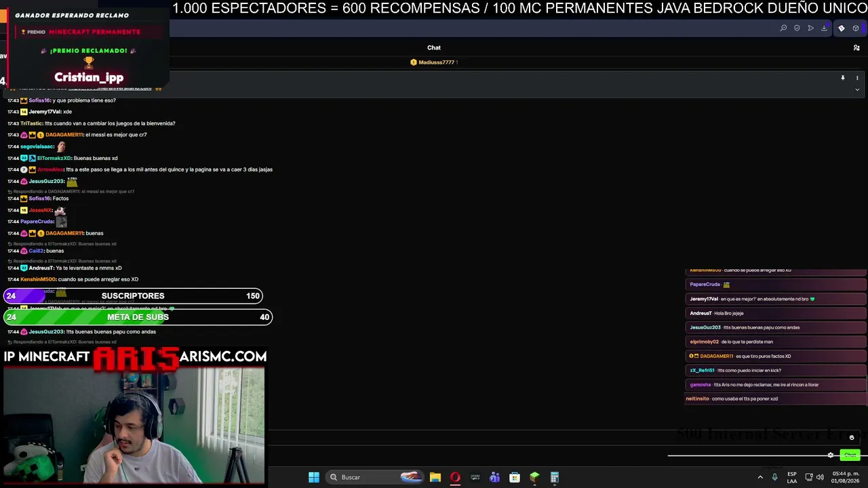Click username KenshinM500 in left chat
This screenshot has width=868, height=488.
tap(38, 279)
